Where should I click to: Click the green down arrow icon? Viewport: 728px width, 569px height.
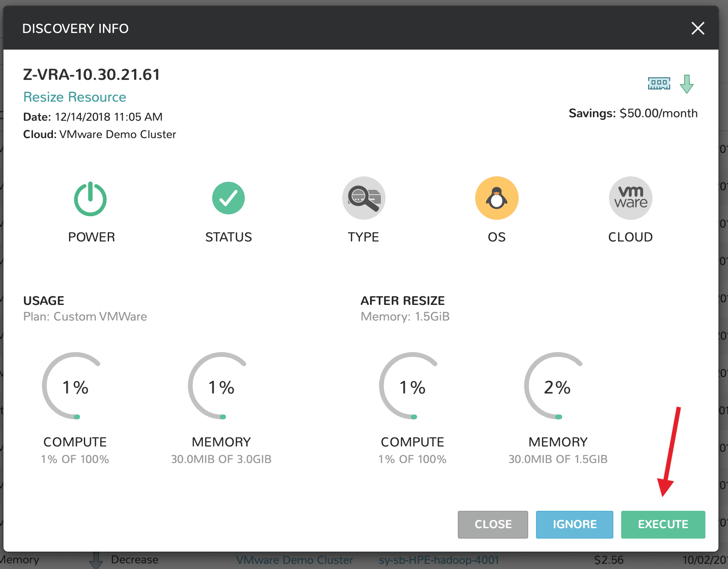point(687,84)
